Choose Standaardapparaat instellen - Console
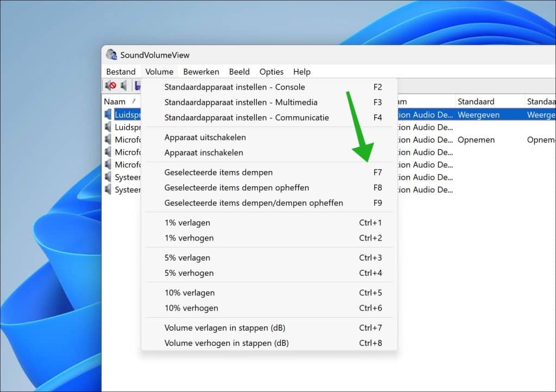The height and width of the screenshot is (392, 556). tap(269, 87)
